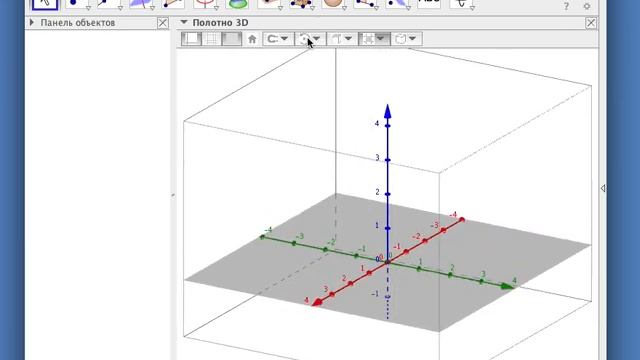Click the panel divider handle beside the 3D view

click(173, 195)
